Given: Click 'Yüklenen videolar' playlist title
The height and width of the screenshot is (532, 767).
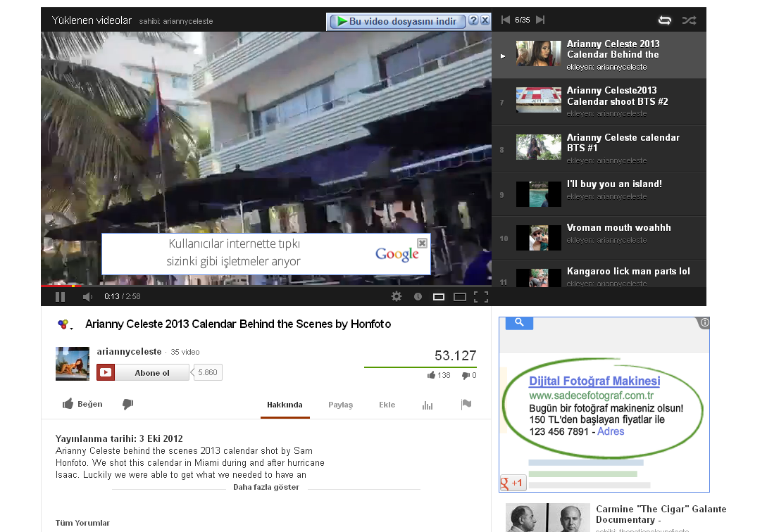Looking at the screenshot, I should [92, 20].
